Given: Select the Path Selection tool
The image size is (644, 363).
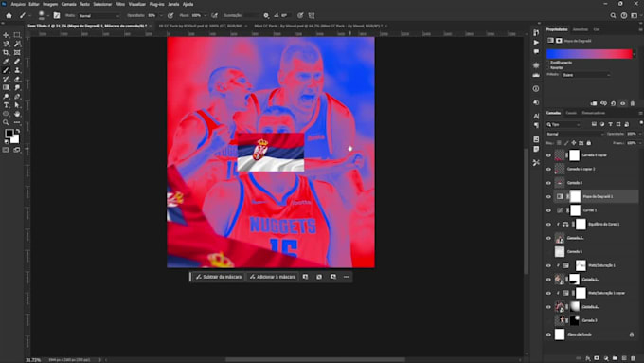Looking at the screenshot, I should pos(17,105).
